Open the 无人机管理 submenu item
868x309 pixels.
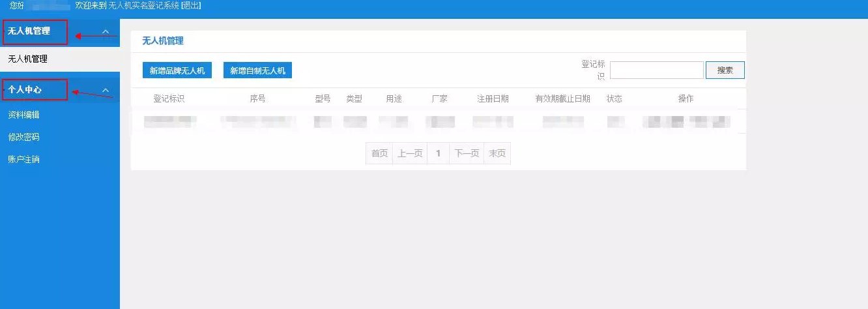tap(27, 59)
